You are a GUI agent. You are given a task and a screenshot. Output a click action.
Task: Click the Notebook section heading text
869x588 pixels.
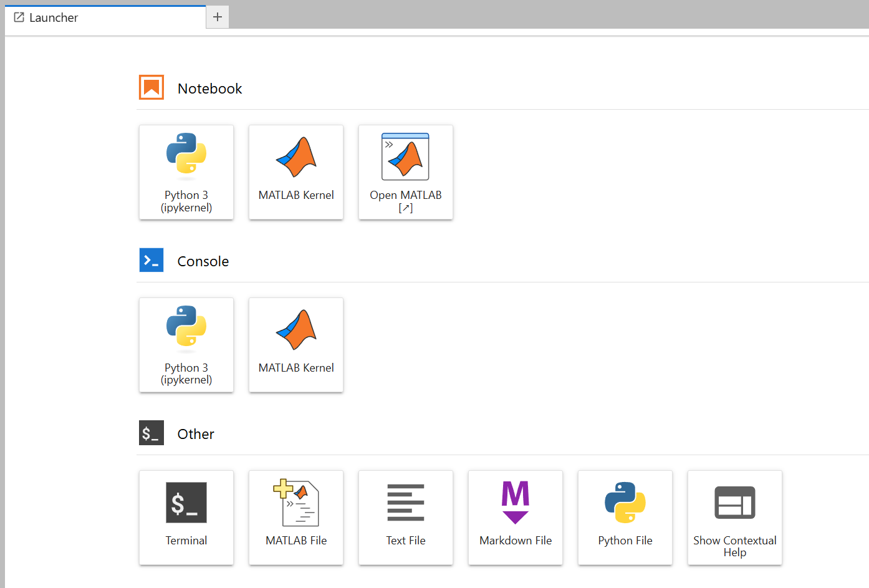coord(209,89)
